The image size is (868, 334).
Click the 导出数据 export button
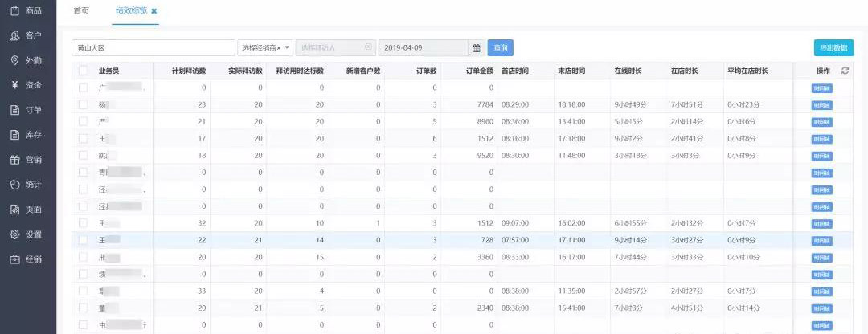click(x=833, y=48)
